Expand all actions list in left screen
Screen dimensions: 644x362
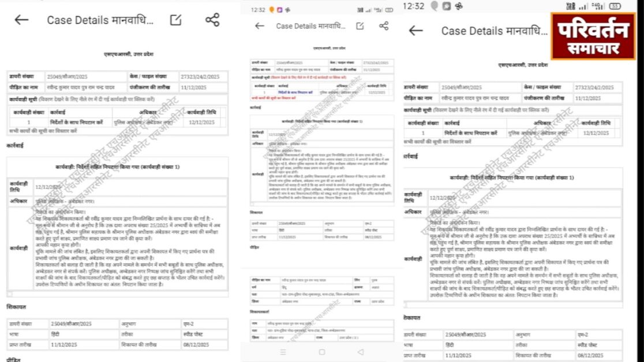tap(43, 131)
